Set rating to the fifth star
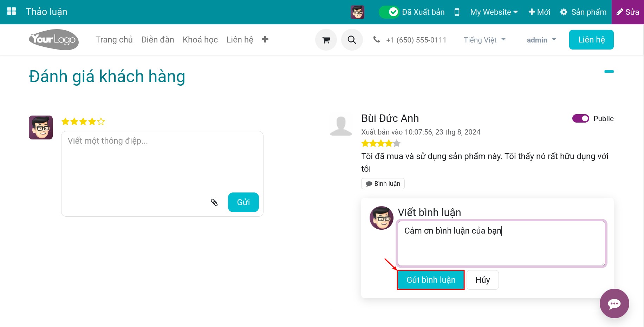644x327 pixels. 101,122
